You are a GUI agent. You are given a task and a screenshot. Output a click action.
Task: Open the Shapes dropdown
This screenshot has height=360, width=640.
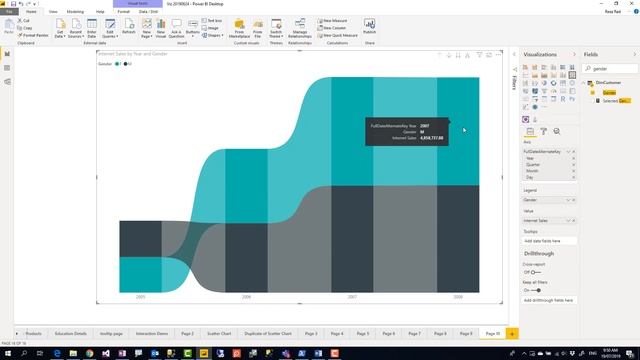tap(212, 36)
